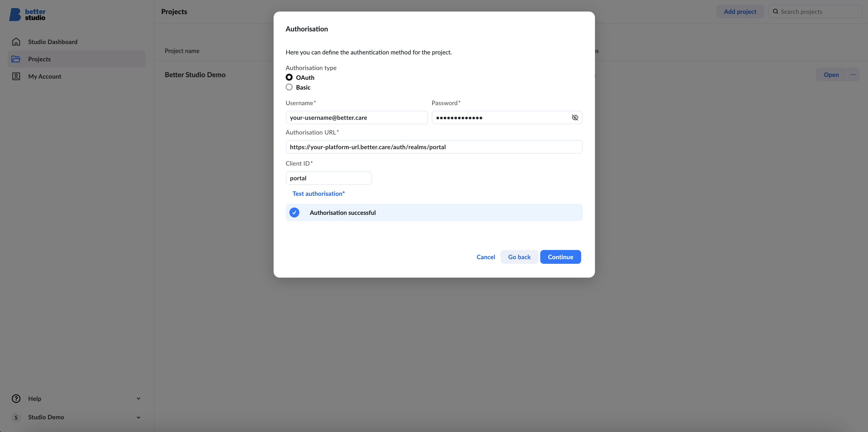The height and width of the screenshot is (432, 868).
Task: Click the Projects page heading
Action: pos(174,12)
